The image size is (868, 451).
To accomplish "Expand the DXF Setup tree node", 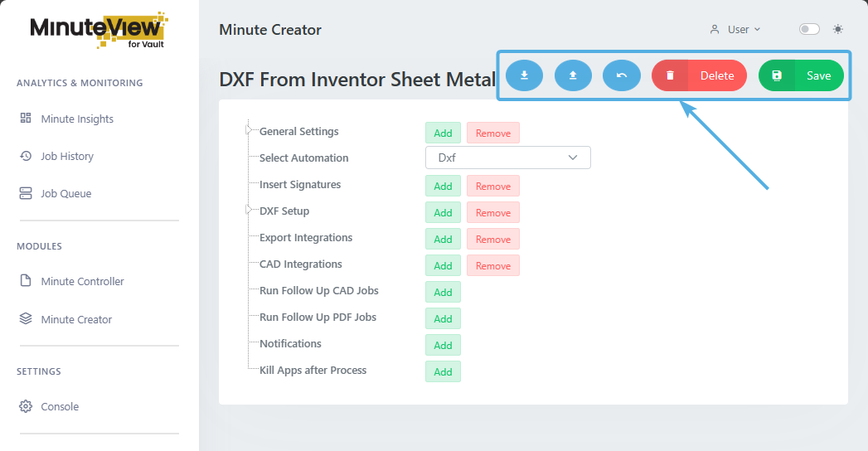I will (x=249, y=210).
